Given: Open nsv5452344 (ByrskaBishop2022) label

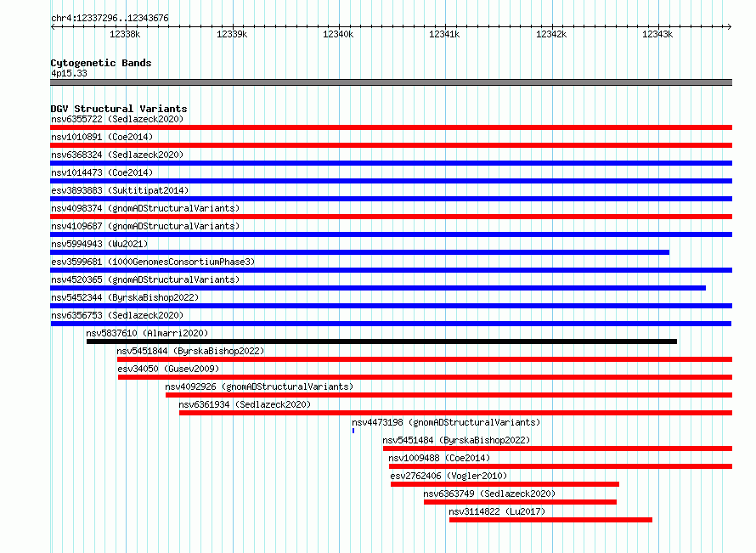Looking at the screenshot, I should 125,297.
